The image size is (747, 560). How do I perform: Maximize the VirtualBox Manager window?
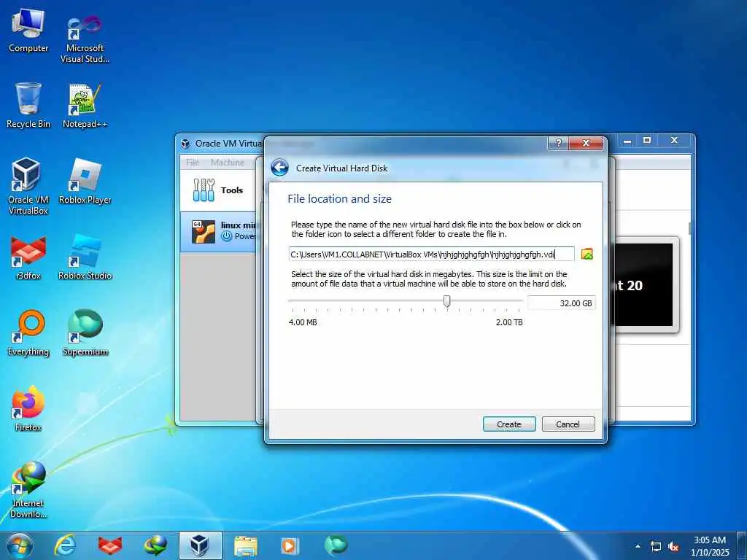coord(647,140)
